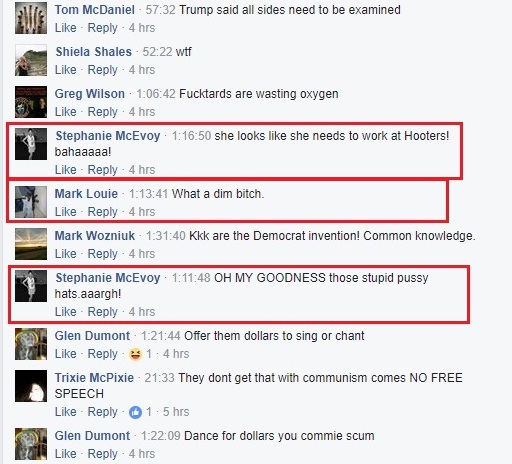512x464 pixels.
Task: Click Shiela Shales' avatar thumbnail
Action: pos(31,60)
